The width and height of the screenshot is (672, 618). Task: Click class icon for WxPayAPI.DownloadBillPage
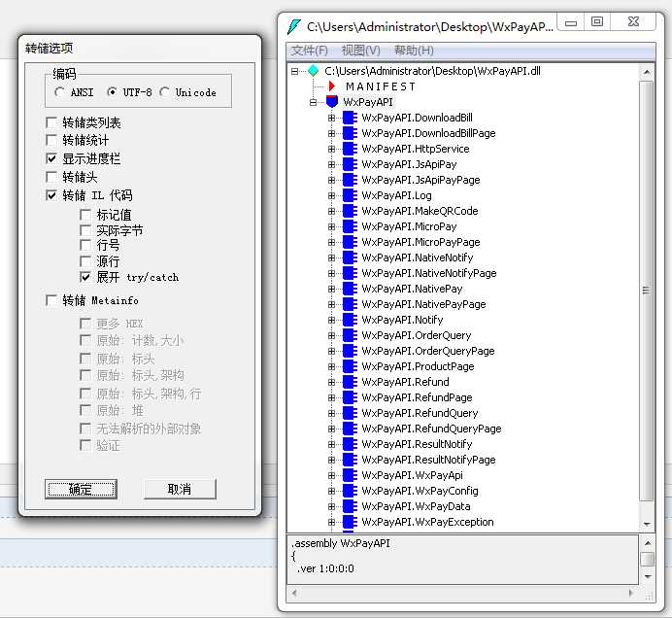350,133
